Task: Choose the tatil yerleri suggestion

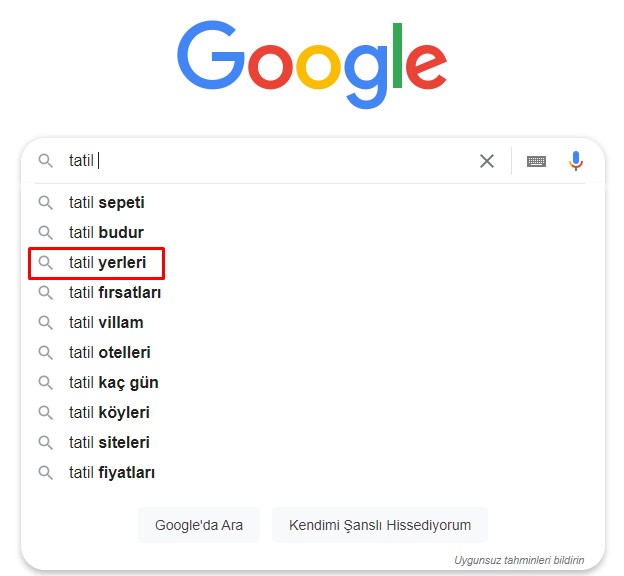Action: point(312,263)
